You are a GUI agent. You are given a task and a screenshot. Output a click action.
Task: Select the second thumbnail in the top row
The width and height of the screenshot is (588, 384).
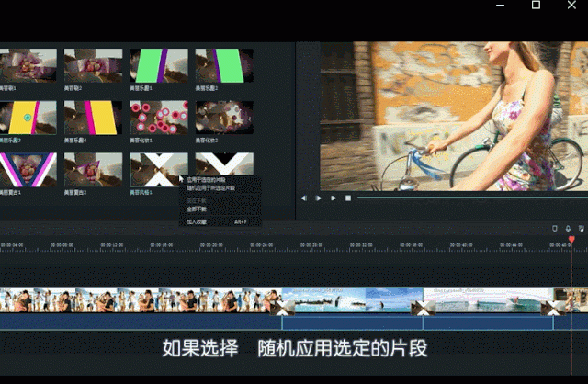click(93, 65)
